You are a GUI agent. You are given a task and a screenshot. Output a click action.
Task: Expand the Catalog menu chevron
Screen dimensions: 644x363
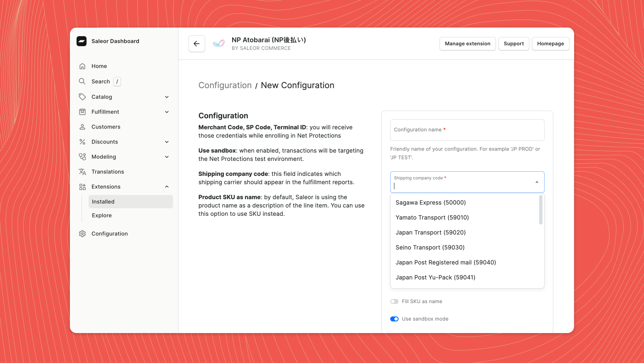pos(167,97)
